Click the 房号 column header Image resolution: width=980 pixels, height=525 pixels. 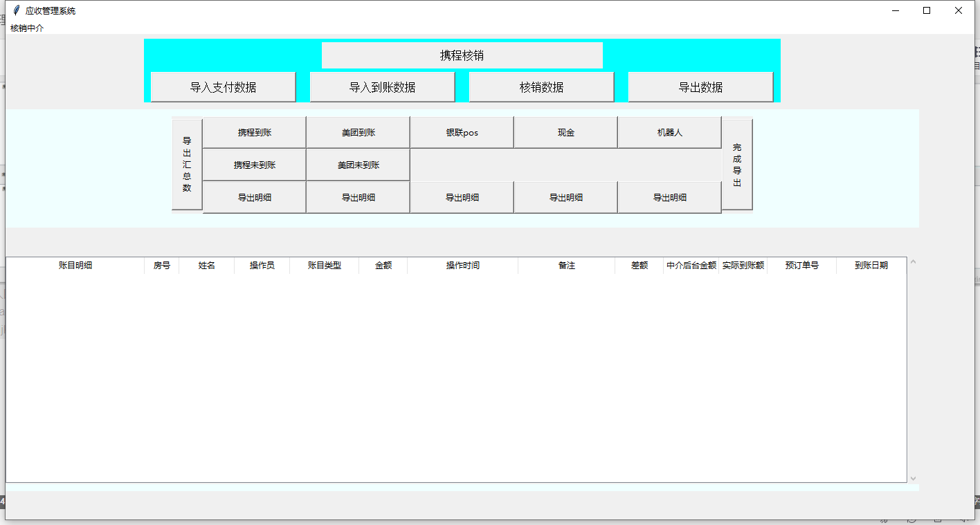pos(162,266)
